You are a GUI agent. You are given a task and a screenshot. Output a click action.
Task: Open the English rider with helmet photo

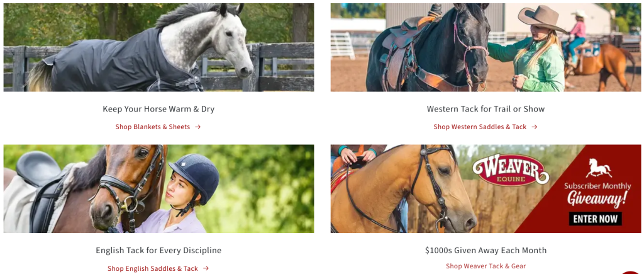tap(159, 189)
